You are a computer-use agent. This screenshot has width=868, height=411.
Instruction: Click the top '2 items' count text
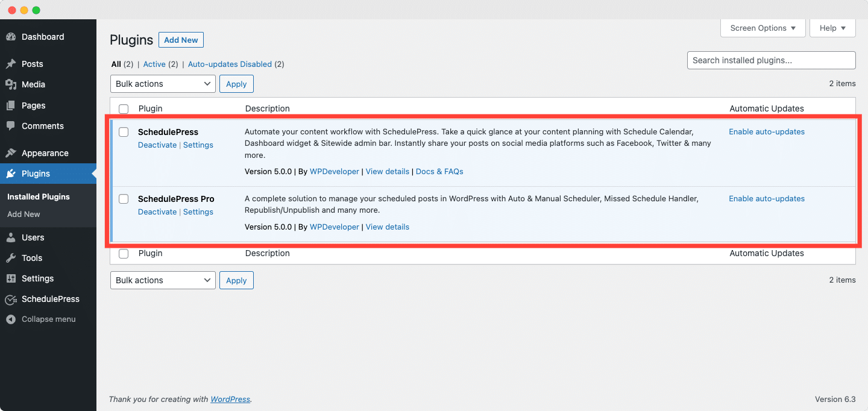[843, 84]
